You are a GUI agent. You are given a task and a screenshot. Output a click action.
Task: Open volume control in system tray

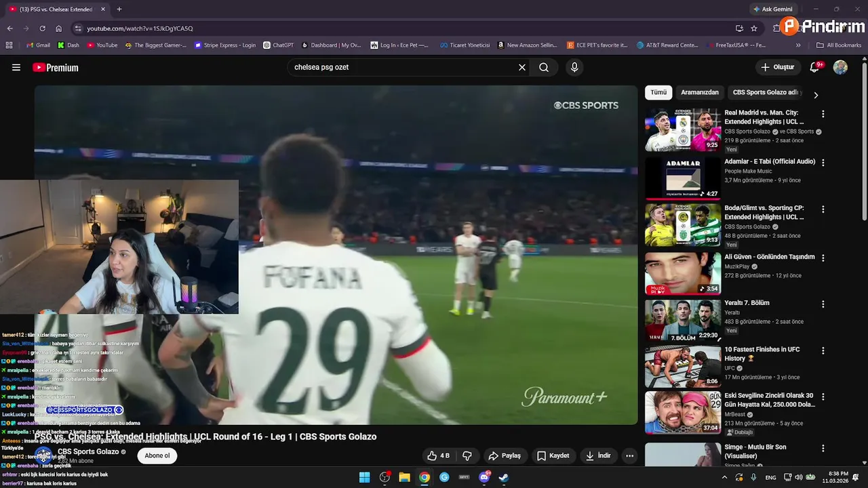click(798, 477)
